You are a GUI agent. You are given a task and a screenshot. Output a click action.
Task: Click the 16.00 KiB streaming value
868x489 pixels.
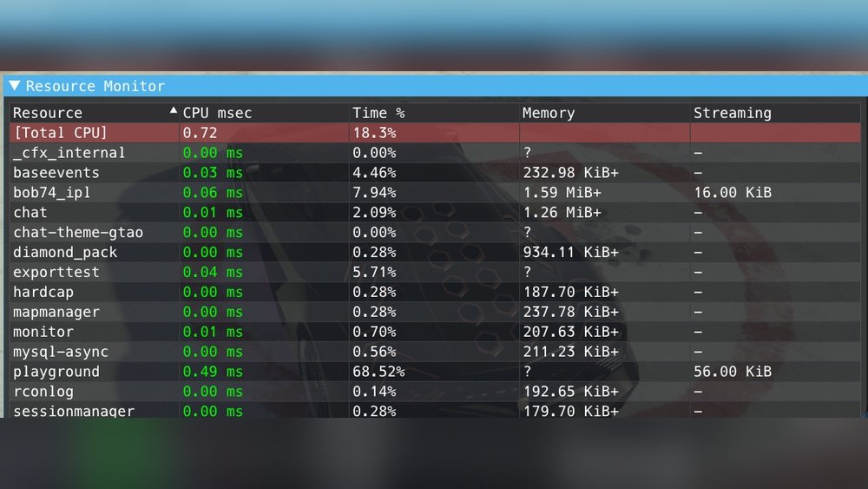733,193
